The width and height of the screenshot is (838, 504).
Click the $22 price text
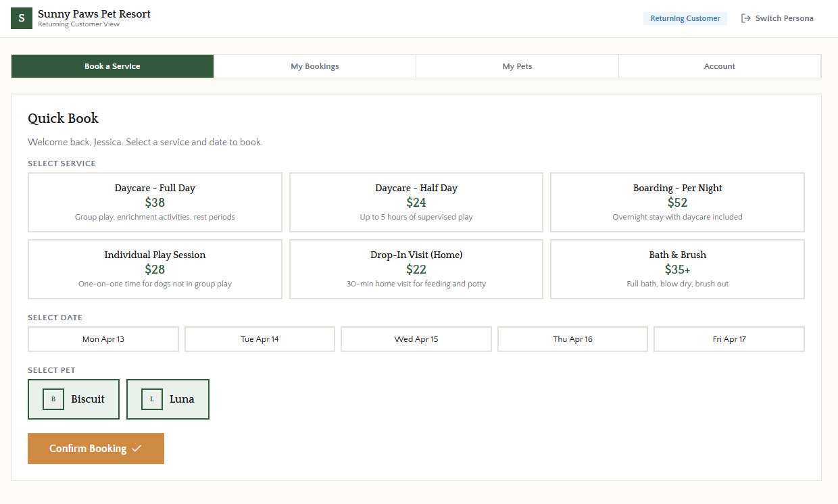pyautogui.click(x=416, y=269)
